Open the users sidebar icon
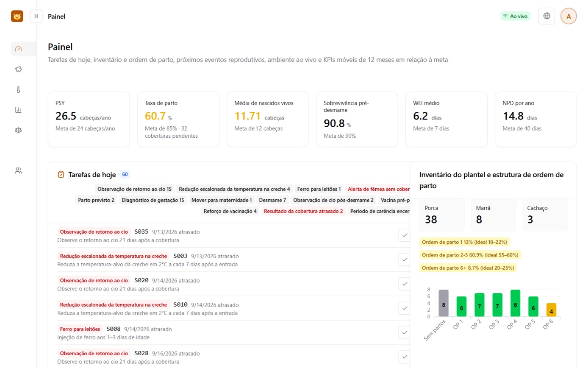Viewport: 588px width, 368px height. point(18,171)
